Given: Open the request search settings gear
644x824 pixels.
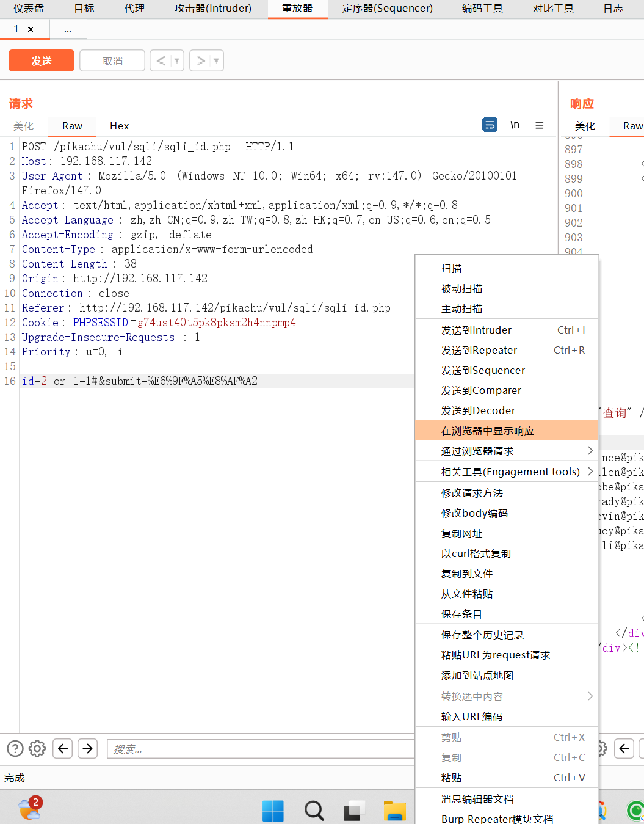Looking at the screenshot, I should pyautogui.click(x=37, y=748).
